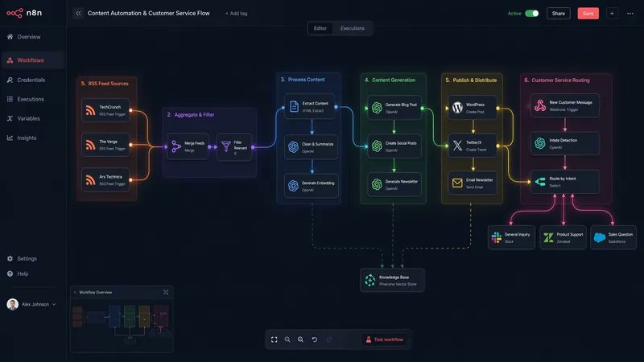644x362 pixels.
Task: Click the TechCrunch RSS feed icon
Action: (x=90, y=110)
